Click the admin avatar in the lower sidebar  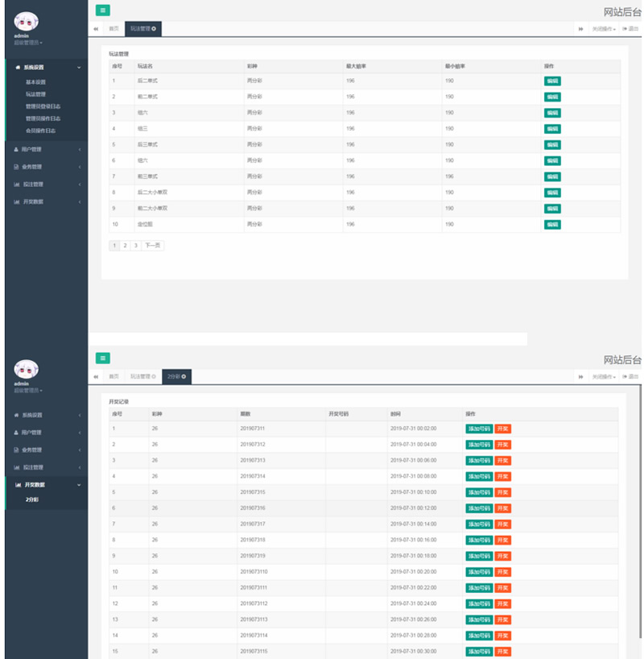27,369
